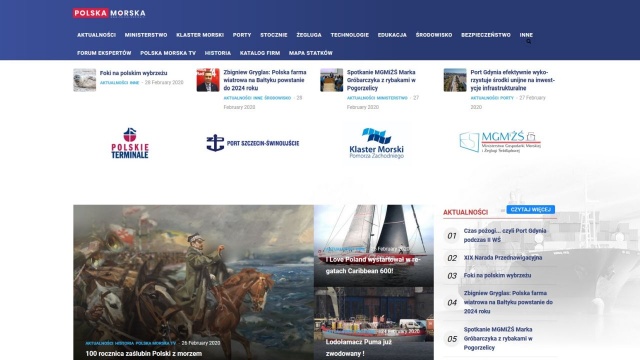Viewport: 640px width, 360px height.
Task: Open the Aktualności menu item
Action: tap(96, 35)
